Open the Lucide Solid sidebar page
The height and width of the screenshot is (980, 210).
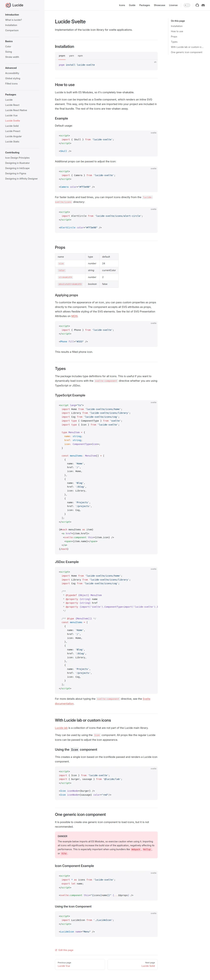click(x=12, y=126)
